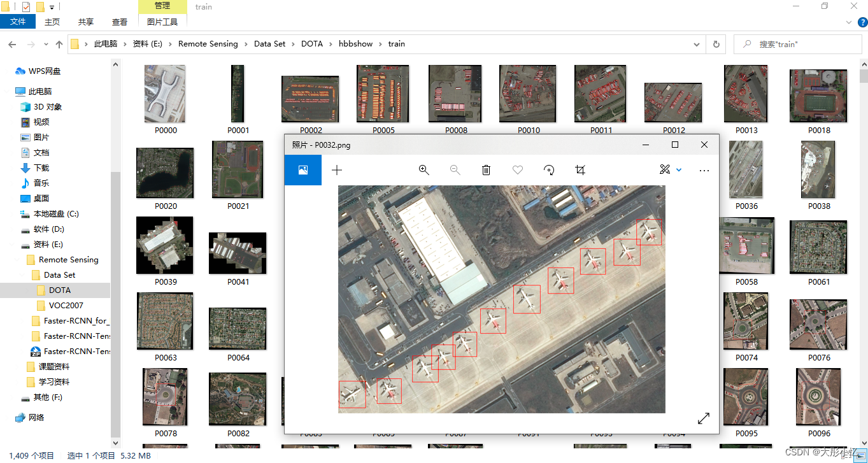Open 下载 folder in sidebar
This screenshot has height=463, width=868.
(35, 168)
